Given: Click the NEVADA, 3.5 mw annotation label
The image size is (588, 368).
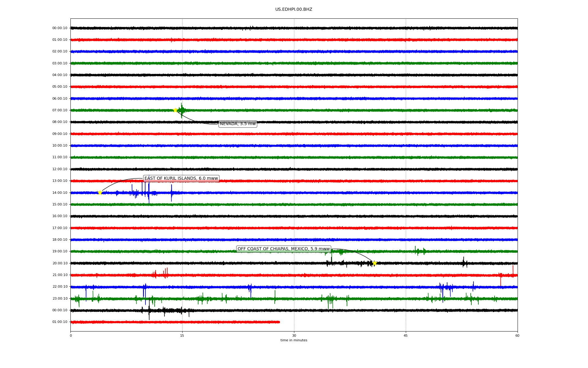Looking at the screenshot, I should click(238, 124).
